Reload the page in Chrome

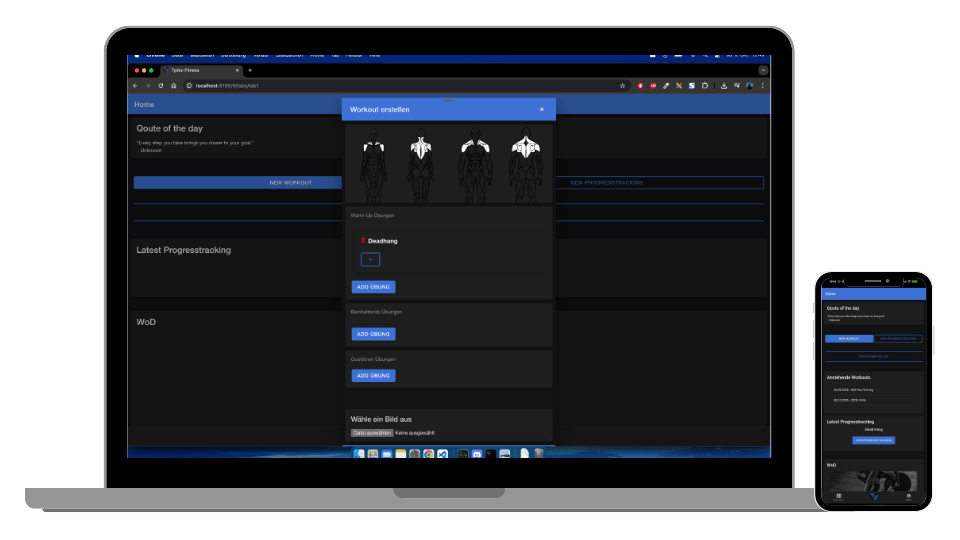click(x=161, y=86)
